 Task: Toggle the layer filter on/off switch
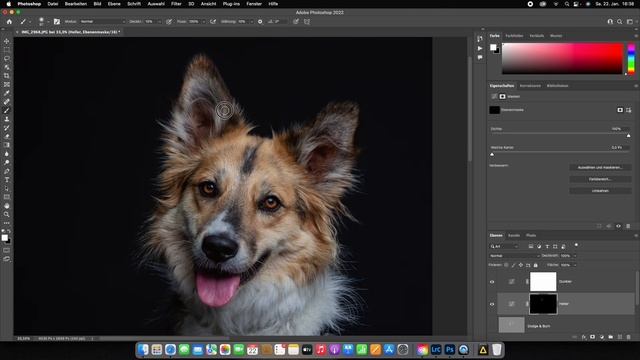point(576,245)
